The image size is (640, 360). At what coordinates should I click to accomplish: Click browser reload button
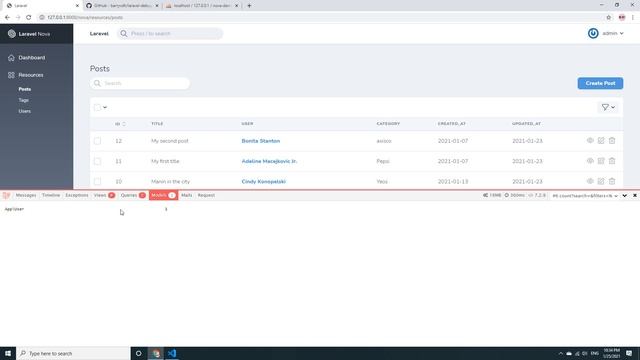click(28, 18)
